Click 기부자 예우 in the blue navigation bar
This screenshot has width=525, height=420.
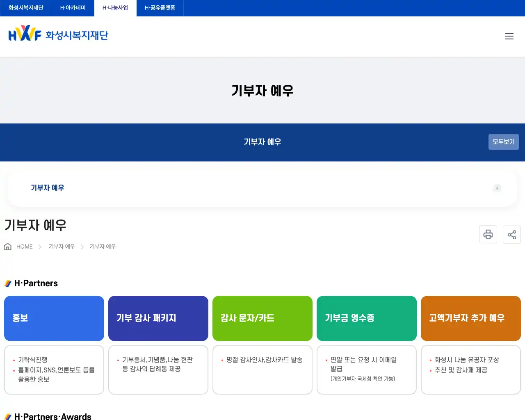pyautogui.click(x=262, y=142)
